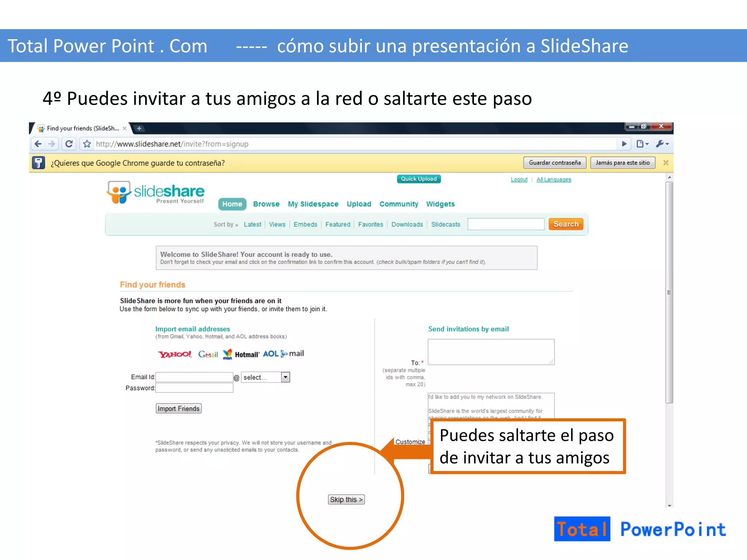This screenshot has width=747, height=560.
Task: Click Jamás para este sitio button
Action: (x=623, y=163)
